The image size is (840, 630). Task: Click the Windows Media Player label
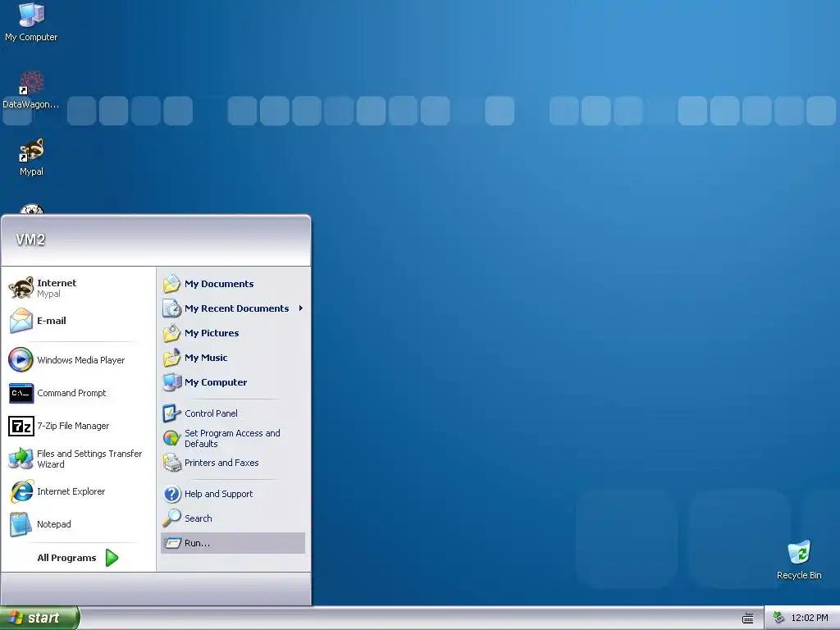(81, 361)
